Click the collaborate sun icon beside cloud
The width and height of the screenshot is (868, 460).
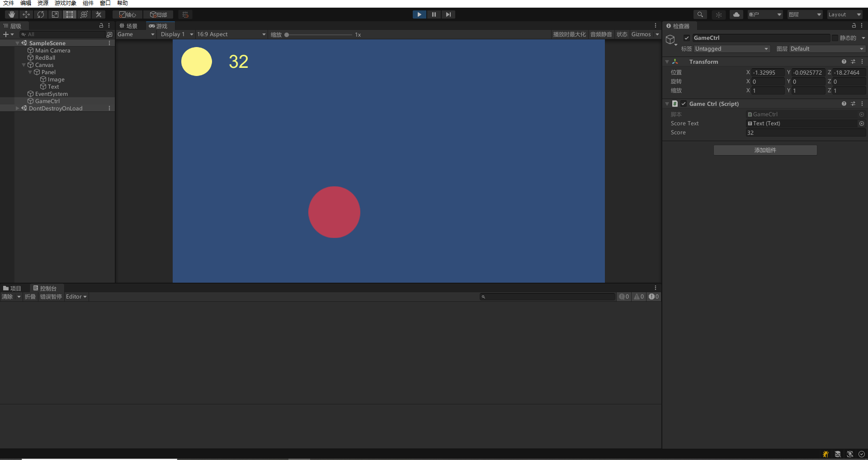tap(719, 14)
